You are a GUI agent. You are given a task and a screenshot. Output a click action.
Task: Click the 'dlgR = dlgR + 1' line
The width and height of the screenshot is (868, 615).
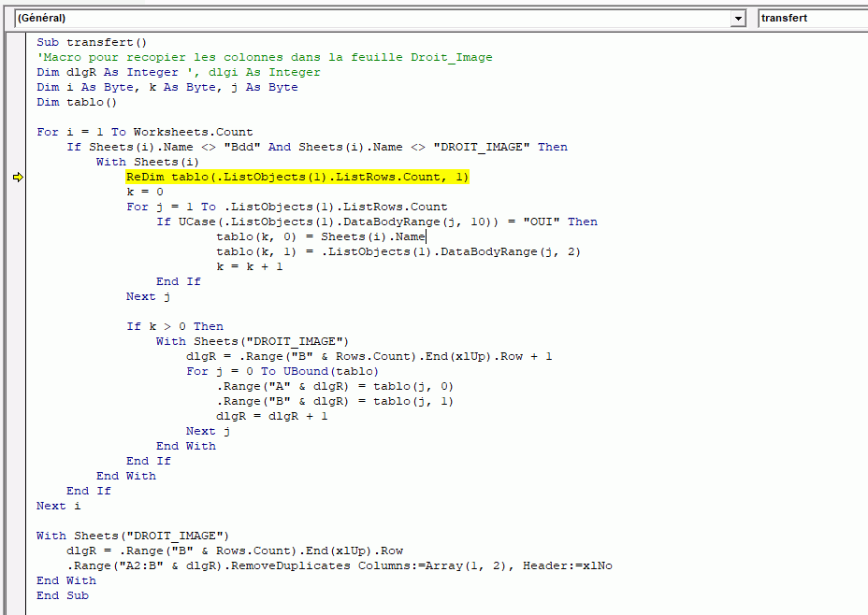click(272, 416)
